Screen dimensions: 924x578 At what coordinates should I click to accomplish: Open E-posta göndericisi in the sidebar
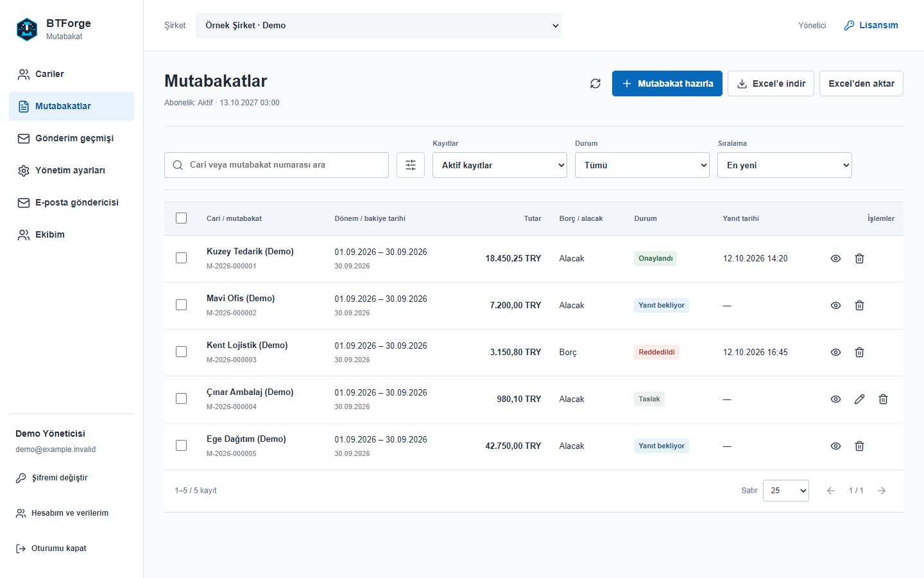tap(71, 202)
